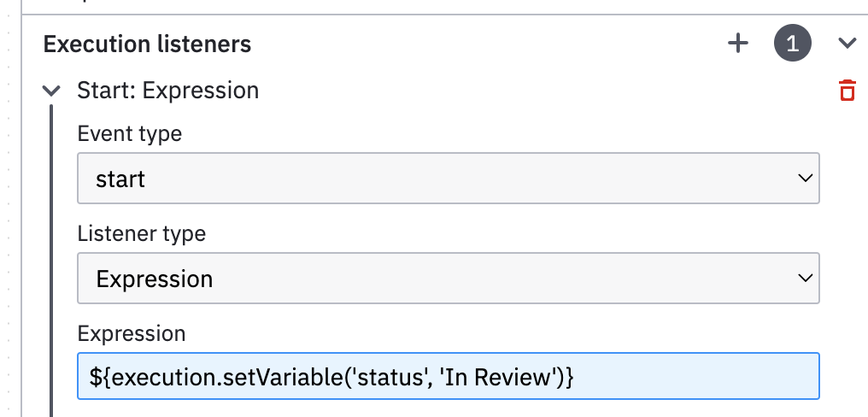
Task: Click the arrow icon in Event type select
Action: pyautogui.click(x=806, y=179)
